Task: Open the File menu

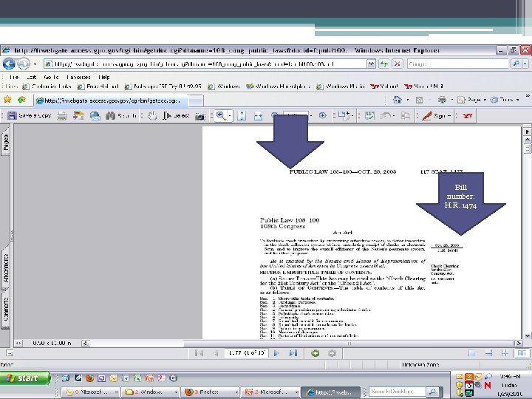Action: tap(14, 77)
